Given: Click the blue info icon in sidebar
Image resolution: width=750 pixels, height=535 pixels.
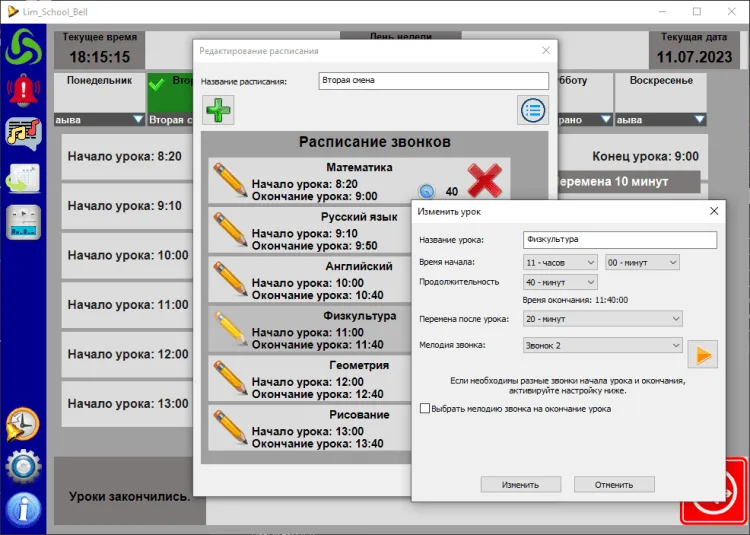Looking at the screenshot, I should pos(22,510).
